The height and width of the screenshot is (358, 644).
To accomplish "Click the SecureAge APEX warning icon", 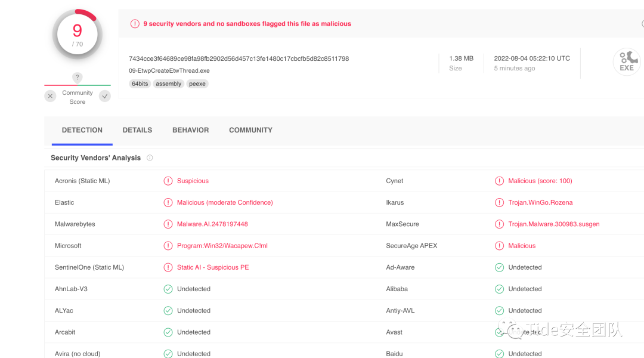I will click(x=499, y=246).
